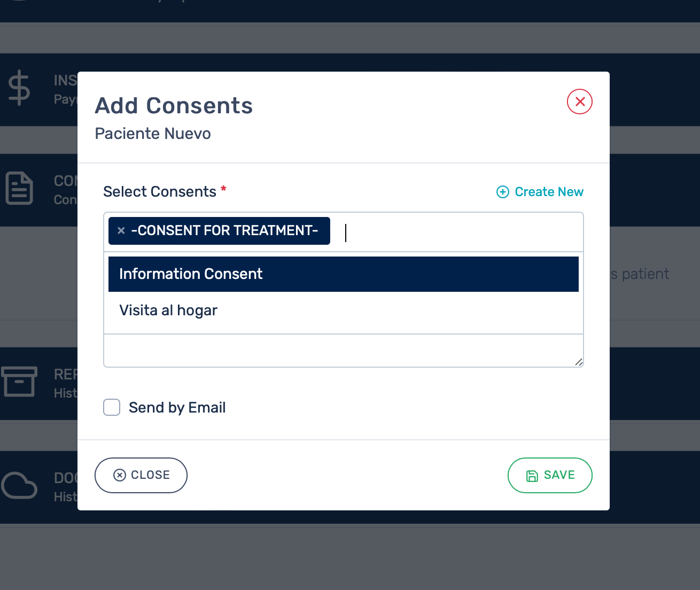This screenshot has width=700, height=590.
Task: Click the cloud documents icon
Action: (19, 485)
